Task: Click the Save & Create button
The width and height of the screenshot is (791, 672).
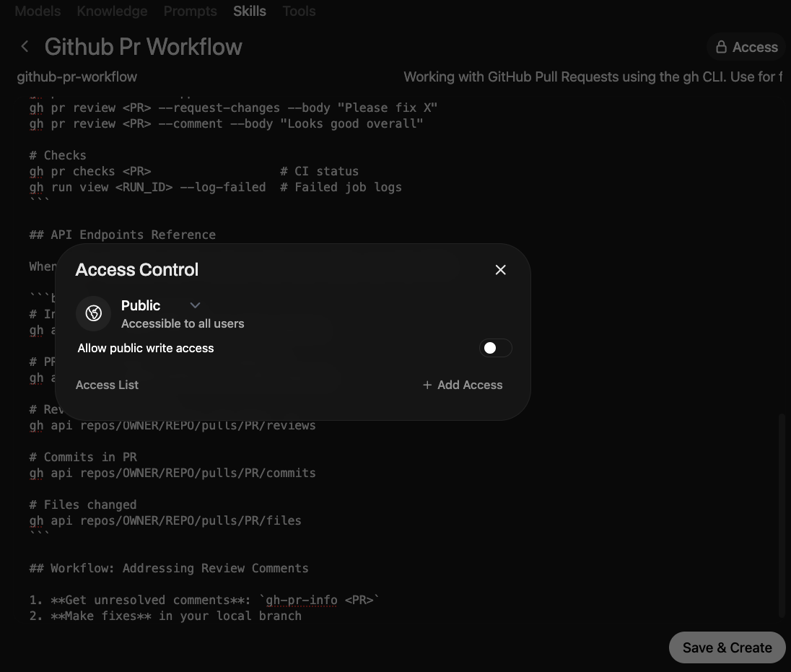Action: pos(727,647)
